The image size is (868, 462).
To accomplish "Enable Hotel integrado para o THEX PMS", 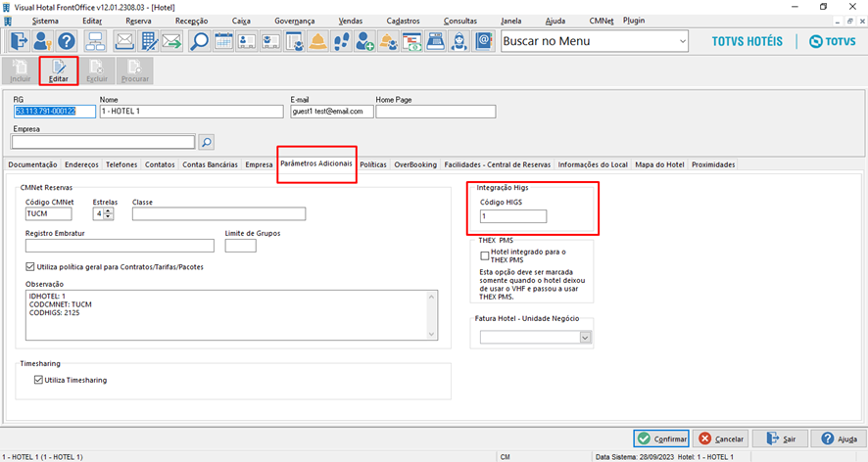I will 484,255.
